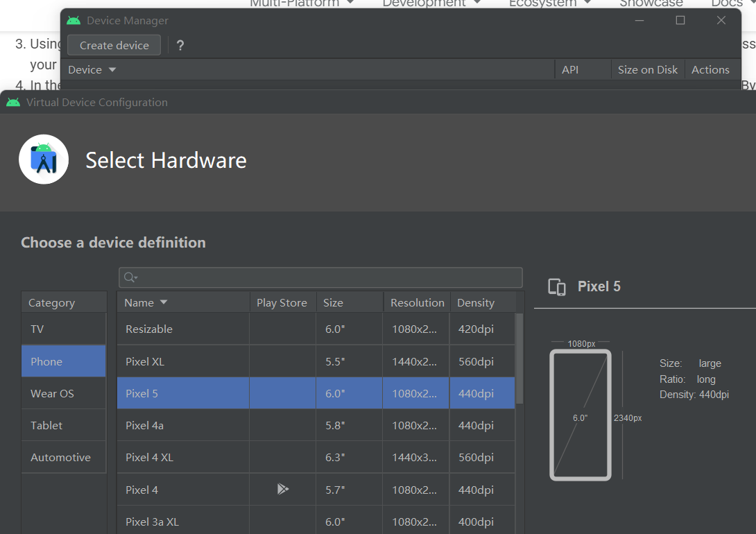Click the device icon next to Pixel 5 preview title

[x=557, y=286]
